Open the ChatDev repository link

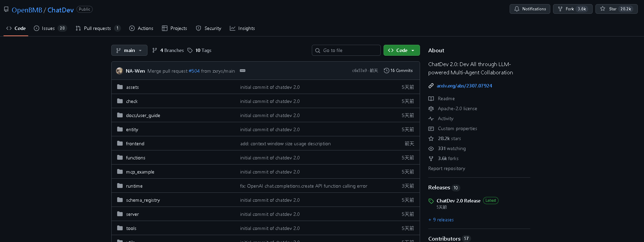[x=61, y=10]
